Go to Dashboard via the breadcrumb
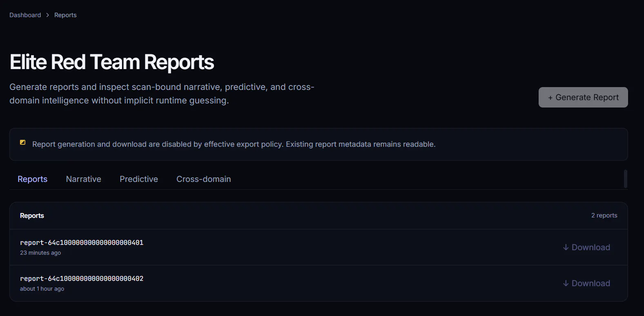This screenshot has width=644, height=316. [x=25, y=15]
